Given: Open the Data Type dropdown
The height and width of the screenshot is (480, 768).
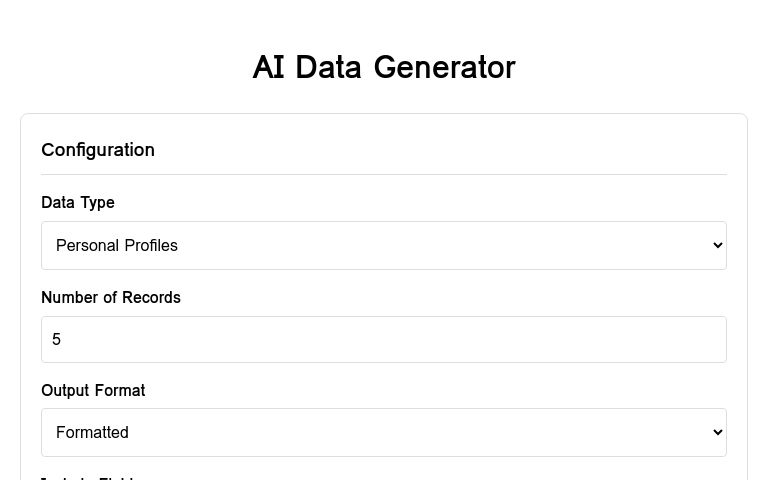Looking at the screenshot, I should pos(384,245).
